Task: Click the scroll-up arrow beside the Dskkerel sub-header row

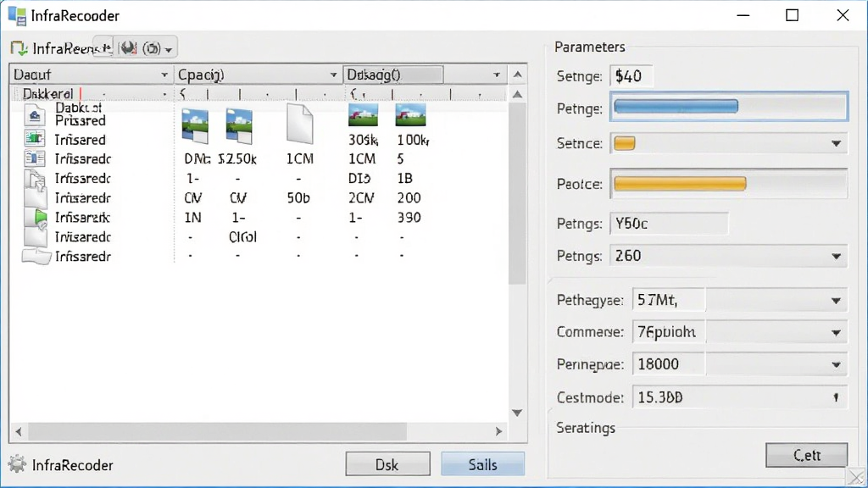Action: coord(517,95)
